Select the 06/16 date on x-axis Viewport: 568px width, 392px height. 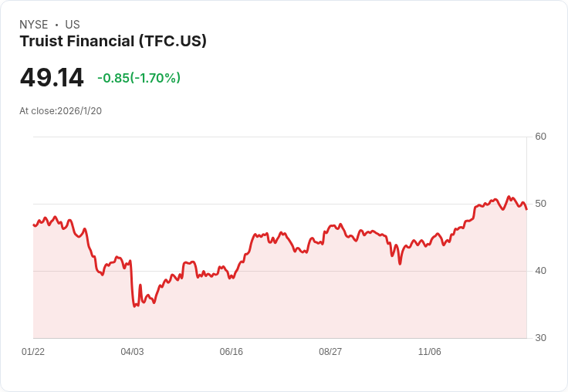point(232,352)
